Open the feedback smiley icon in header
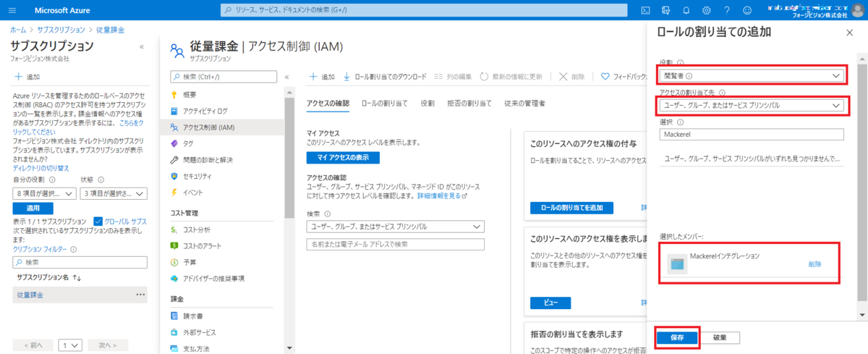868x354 pixels. 747,10
